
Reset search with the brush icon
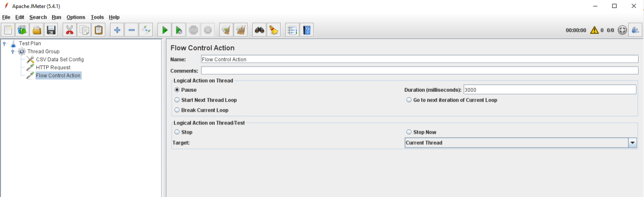274,30
